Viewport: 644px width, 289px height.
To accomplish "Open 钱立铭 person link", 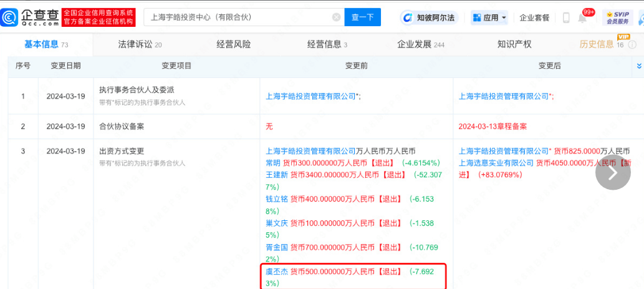I will point(277,199).
